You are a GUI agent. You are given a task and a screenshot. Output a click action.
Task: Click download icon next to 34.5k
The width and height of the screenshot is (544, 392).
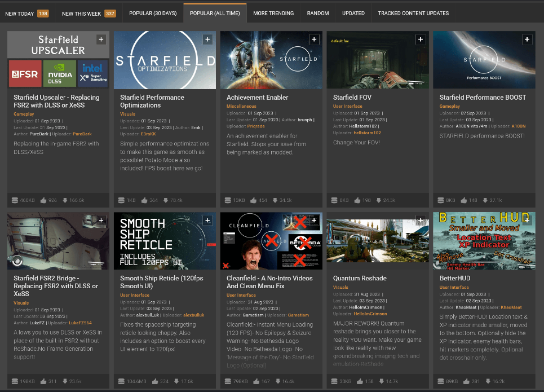(x=275, y=200)
